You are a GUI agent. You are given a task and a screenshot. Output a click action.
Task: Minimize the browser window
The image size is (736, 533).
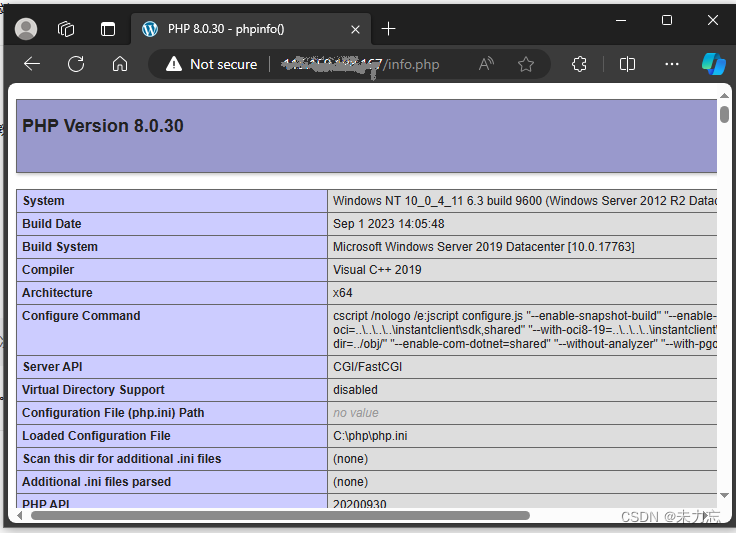(621, 20)
